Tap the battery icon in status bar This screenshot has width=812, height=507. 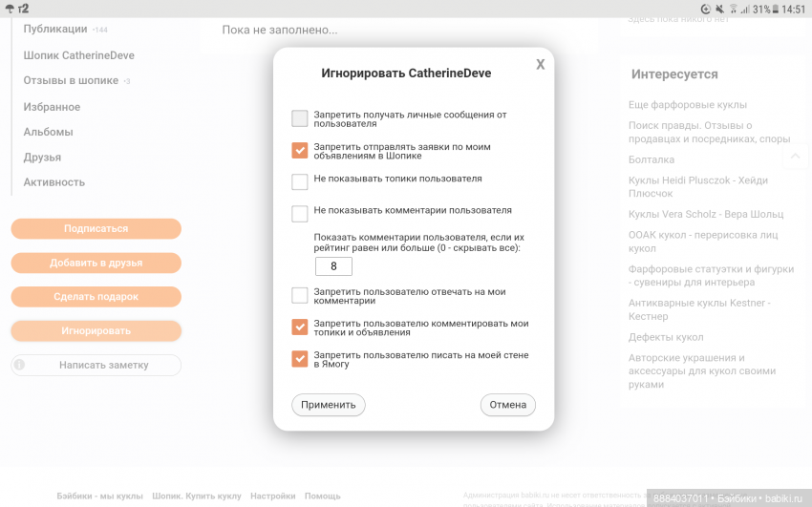pyautogui.click(x=775, y=9)
